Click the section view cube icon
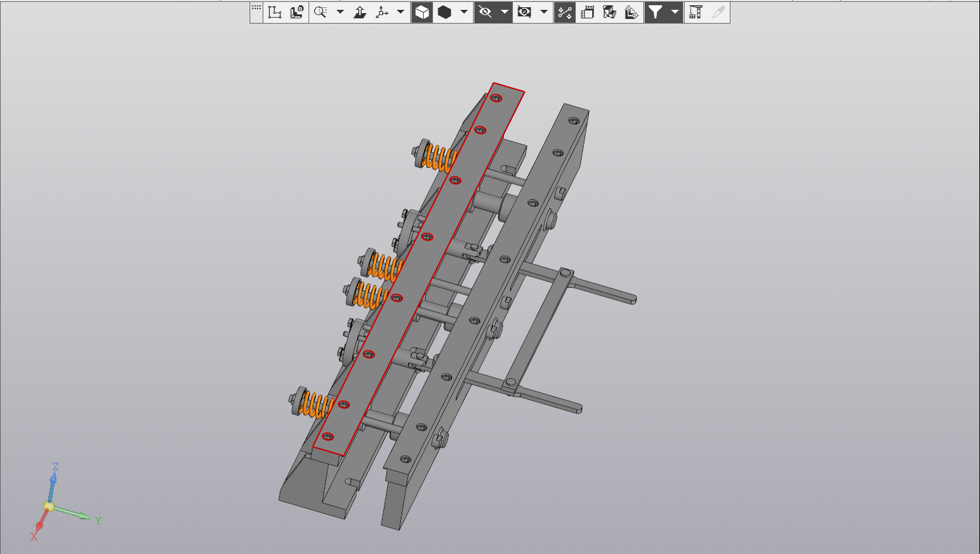Viewport: 980px width, 554px height. tap(609, 12)
